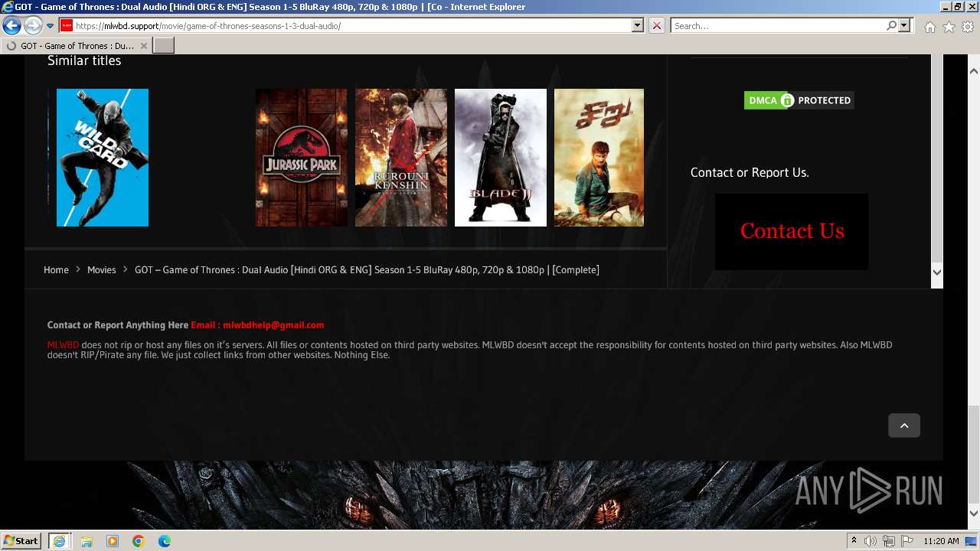Open the volume speaker tray icon
The width and height of the screenshot is (980, 551).
871,541
